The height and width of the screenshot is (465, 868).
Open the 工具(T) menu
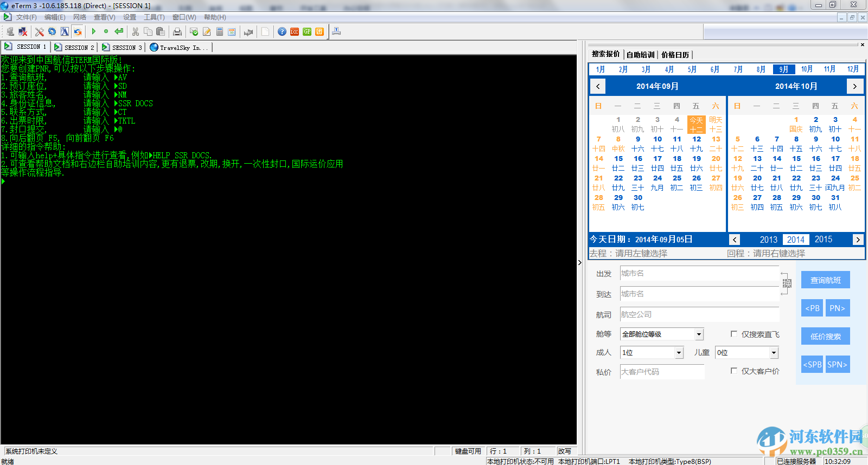pyautogui.click(x=154, y=17)
